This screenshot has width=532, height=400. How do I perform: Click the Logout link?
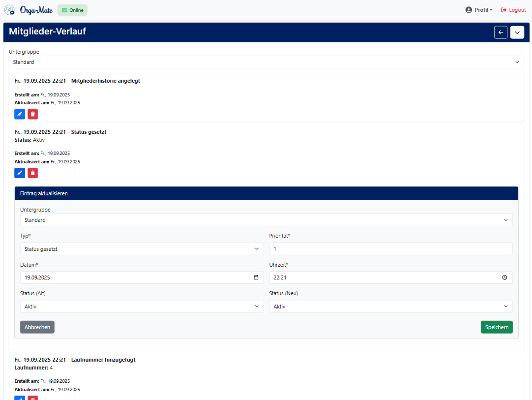coord(513,10)
